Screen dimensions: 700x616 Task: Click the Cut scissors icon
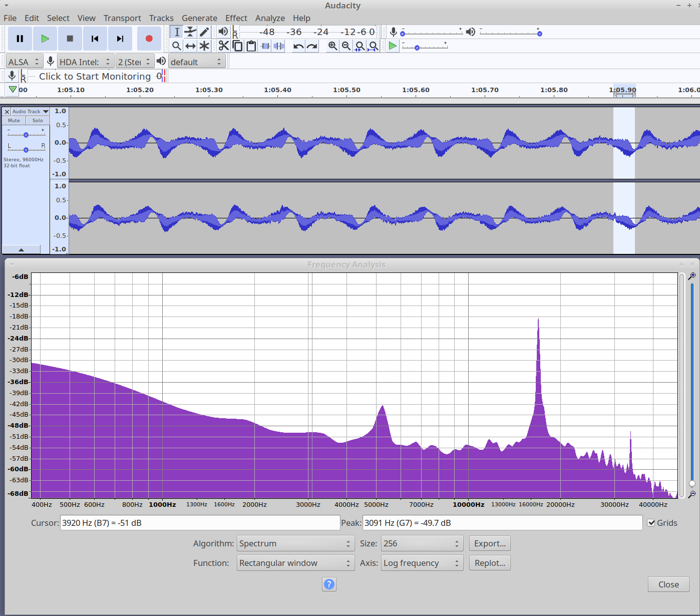point(224,46)
